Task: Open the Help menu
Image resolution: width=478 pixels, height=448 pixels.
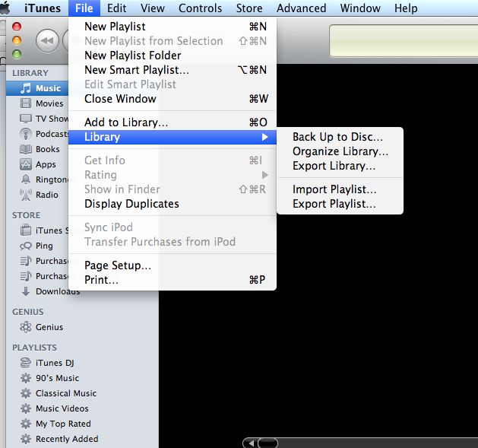Action: pos(406,8)
